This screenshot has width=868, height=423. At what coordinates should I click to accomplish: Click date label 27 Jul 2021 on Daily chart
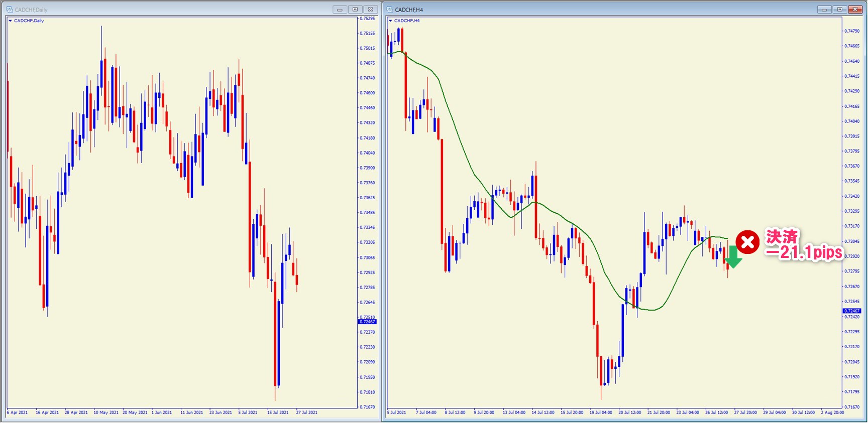pos(307,412)
